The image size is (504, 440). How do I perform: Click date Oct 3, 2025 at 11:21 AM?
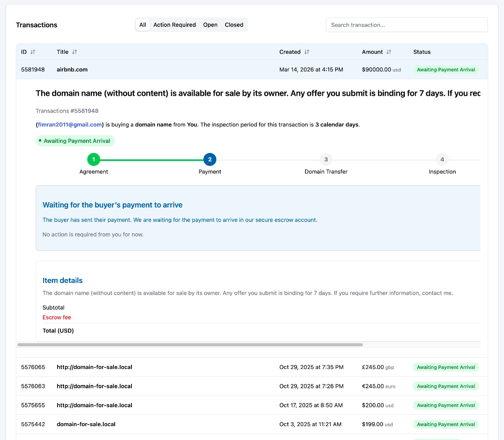pos(310,424)
